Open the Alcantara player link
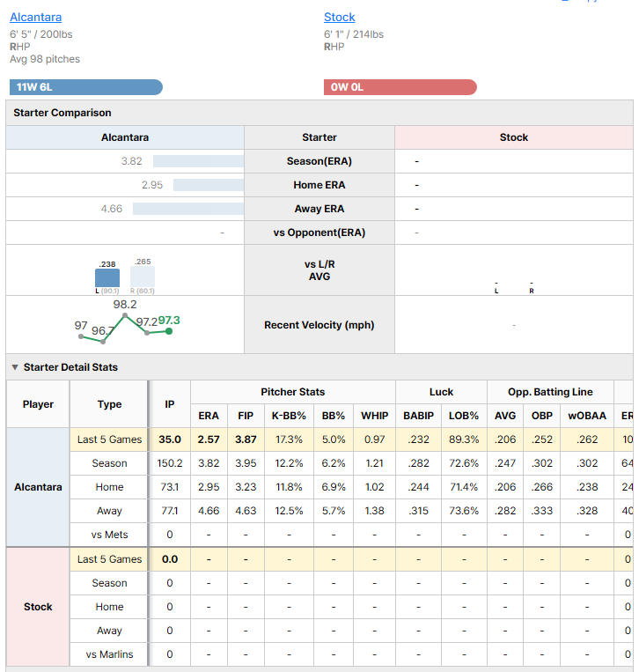Screen dimensions: 639x672 (x=35, y=17)
